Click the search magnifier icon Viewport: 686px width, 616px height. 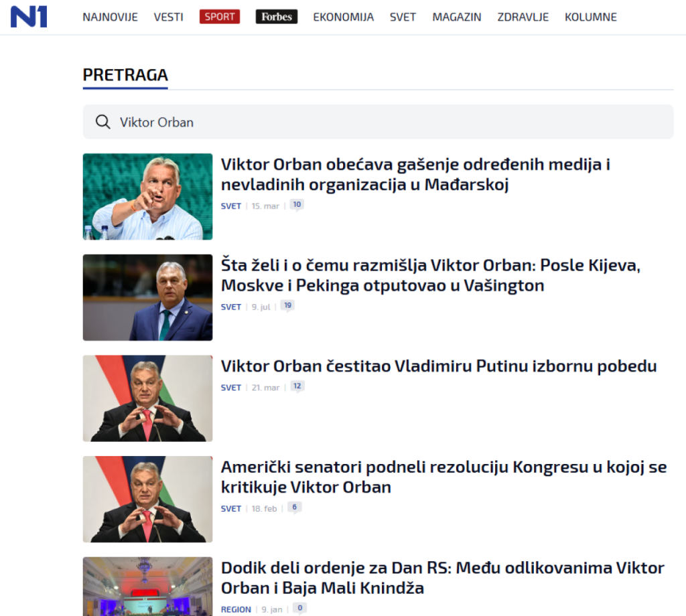(x=102, y=122)
